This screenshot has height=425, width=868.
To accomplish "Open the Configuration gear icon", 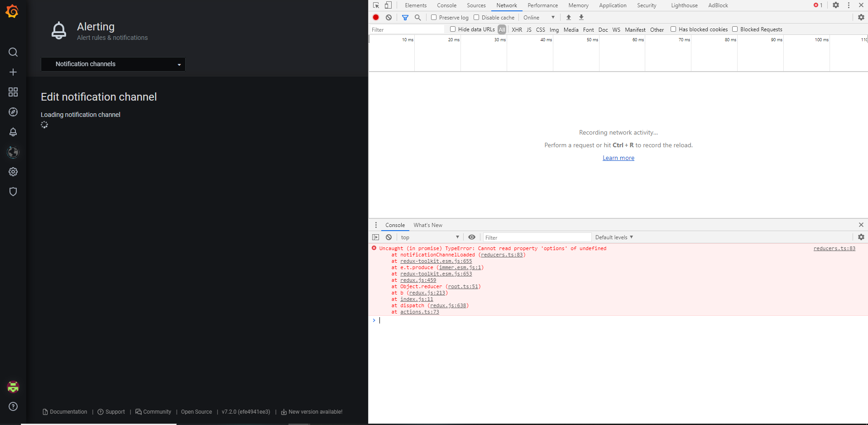I will tap(13, 172).
